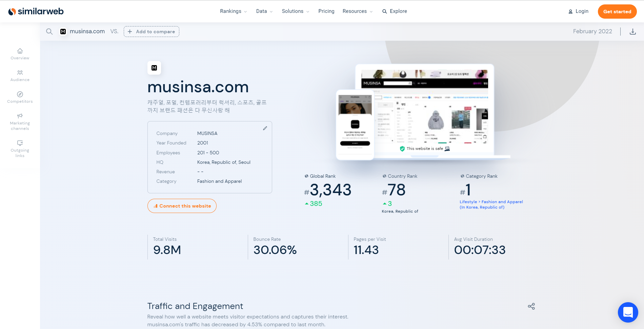Image resolution: width=644 pixels, height=329 pixels.
Task: Expand the Resources menu
Action: [358, 11]
